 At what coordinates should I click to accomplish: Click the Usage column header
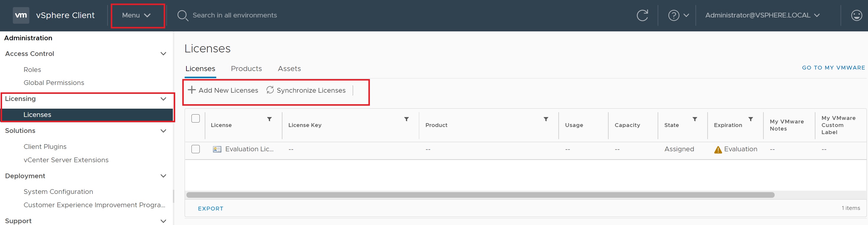(x=574, y=125)
